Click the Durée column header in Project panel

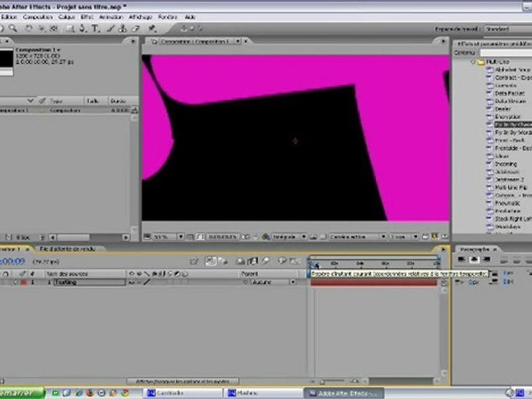coord(122,101)
